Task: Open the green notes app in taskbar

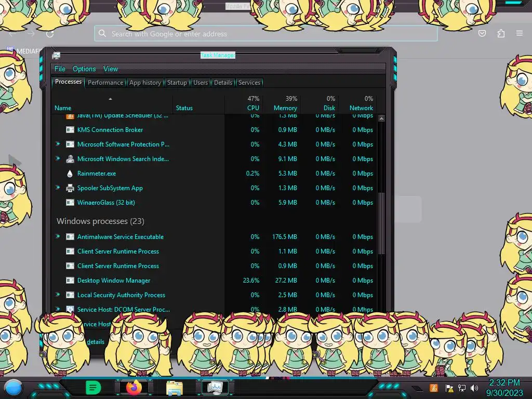Action: pos(94,388)
